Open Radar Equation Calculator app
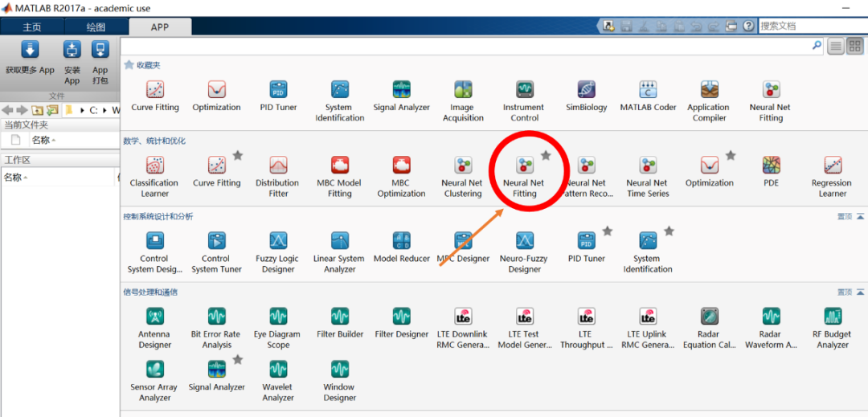 click(709, 329)
